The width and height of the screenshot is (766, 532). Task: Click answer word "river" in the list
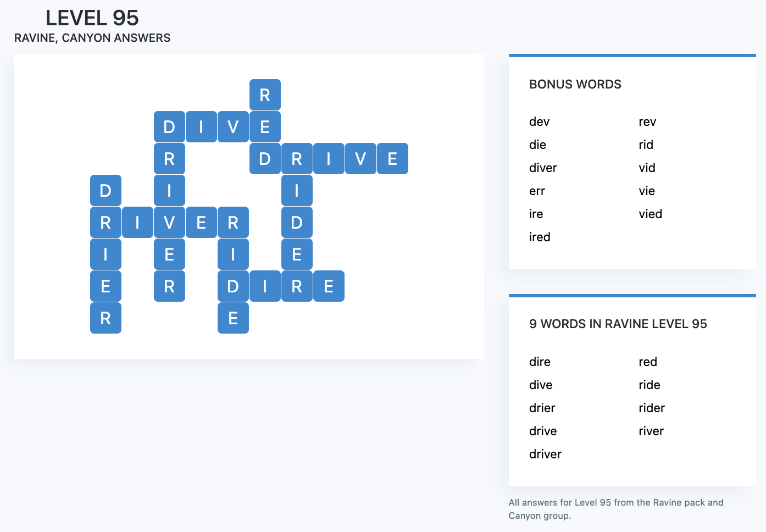[x=651, y=431]
